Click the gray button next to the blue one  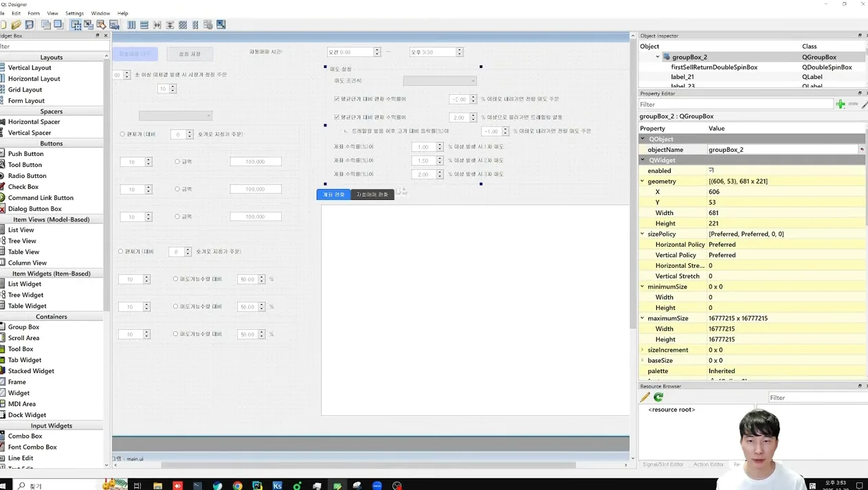coord(190,54)
